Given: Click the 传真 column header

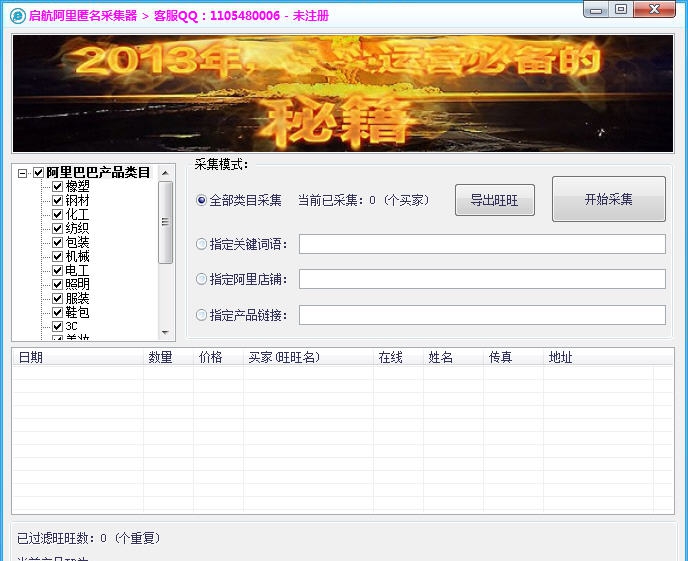Looking at the screenshot, I should (x=513, y=357).
